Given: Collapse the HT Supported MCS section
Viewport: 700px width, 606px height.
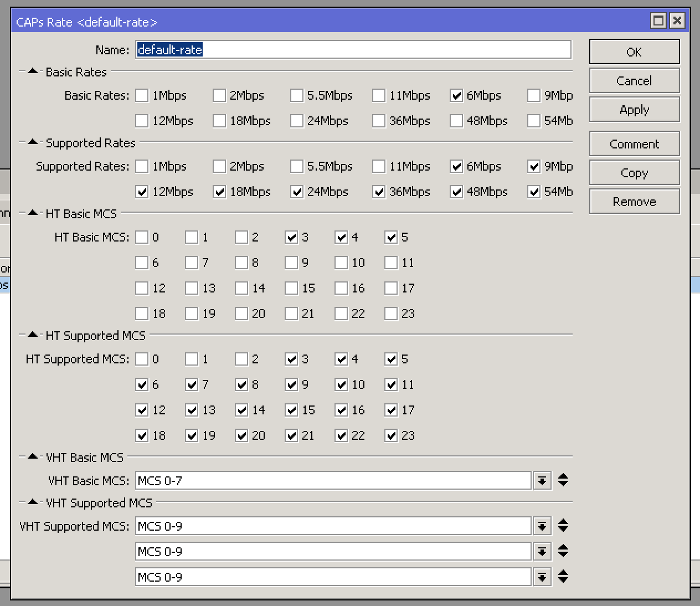Looking at the screenshot, I should coord(32,335).
